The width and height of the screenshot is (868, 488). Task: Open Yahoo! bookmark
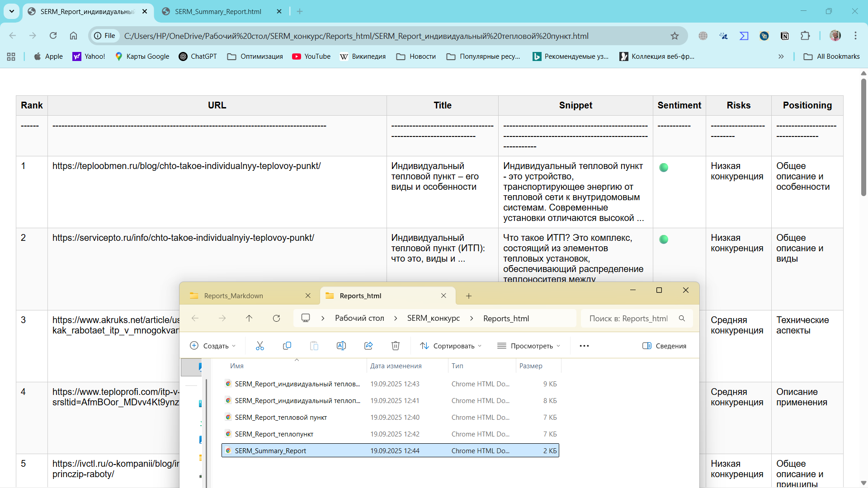click(89, 56)
